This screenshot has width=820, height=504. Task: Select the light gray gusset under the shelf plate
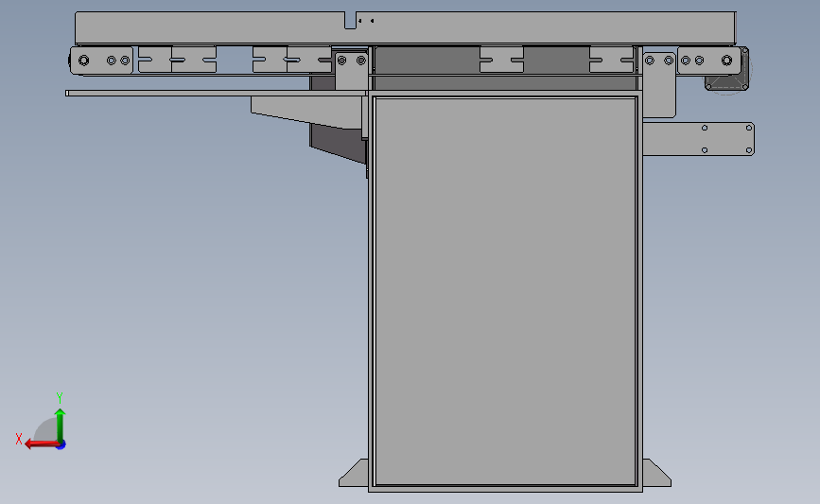tap(305, 112)
